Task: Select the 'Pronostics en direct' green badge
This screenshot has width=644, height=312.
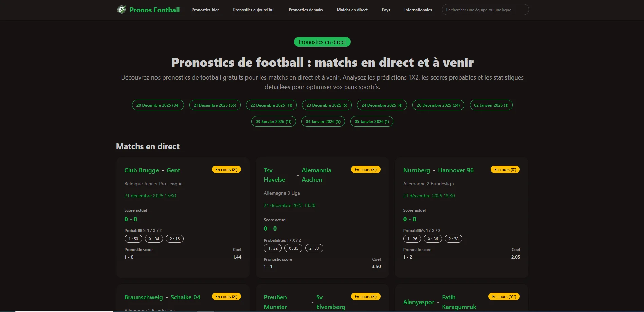Action: [x=322, y=42]
